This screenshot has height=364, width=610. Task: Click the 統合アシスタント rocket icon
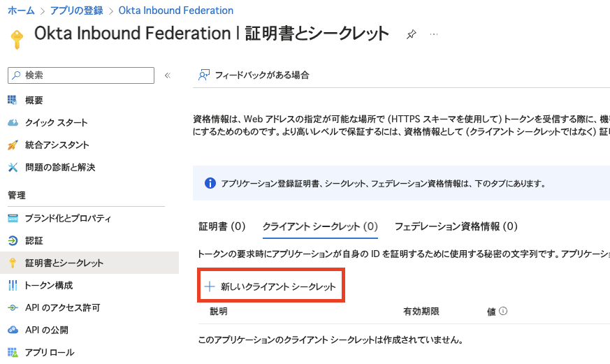pos(13,145)
